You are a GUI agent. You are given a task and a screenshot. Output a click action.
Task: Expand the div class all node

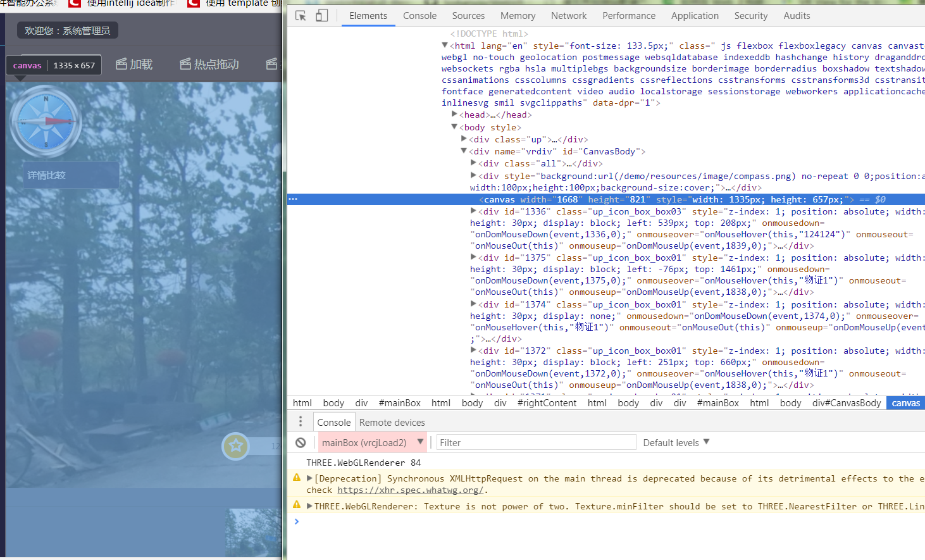[x=473, y=163]
